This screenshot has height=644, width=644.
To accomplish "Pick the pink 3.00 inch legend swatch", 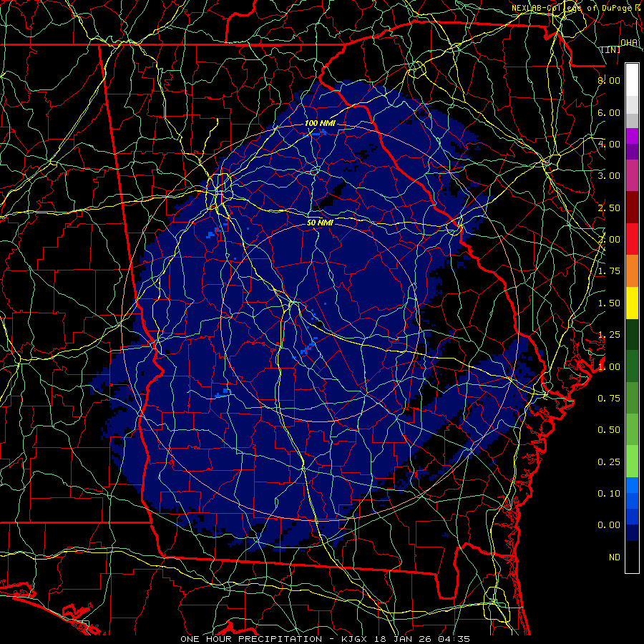I will click(632, 175).
